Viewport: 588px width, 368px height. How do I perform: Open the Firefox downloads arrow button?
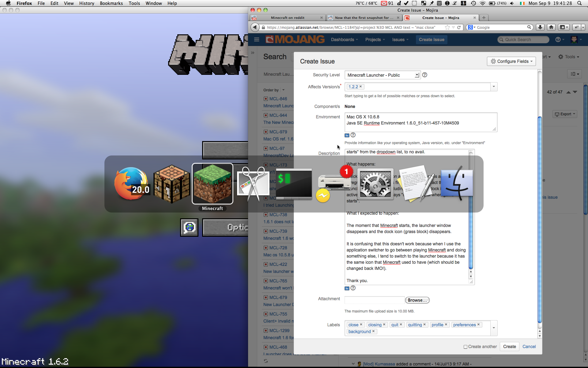pyautogui.click(x=540, y=27)
